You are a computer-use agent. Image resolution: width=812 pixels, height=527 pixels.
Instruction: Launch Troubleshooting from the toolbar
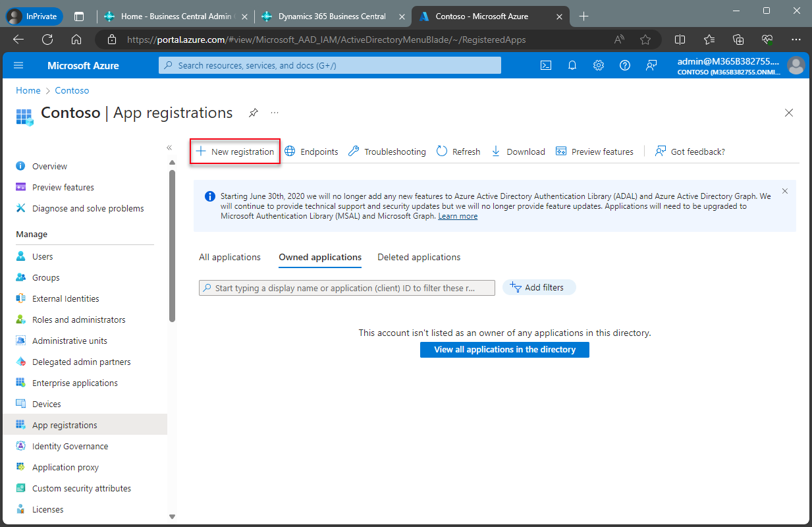click(x=386, y=151)
